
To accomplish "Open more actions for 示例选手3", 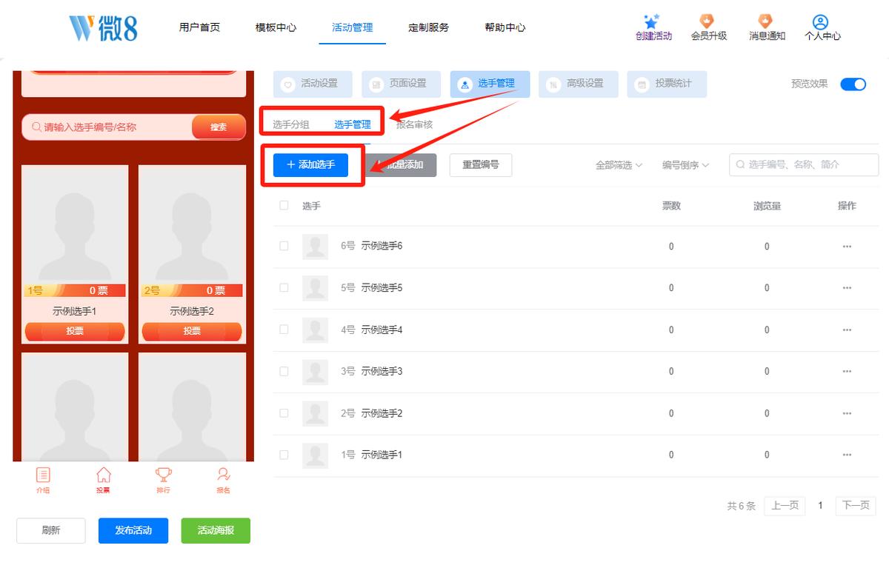I will [x=847, y=372].
